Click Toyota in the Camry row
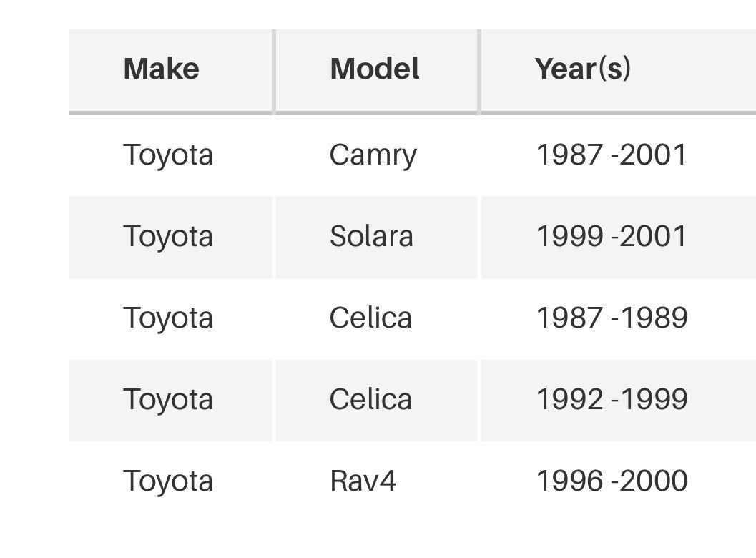756x558 pixels. 168,156
